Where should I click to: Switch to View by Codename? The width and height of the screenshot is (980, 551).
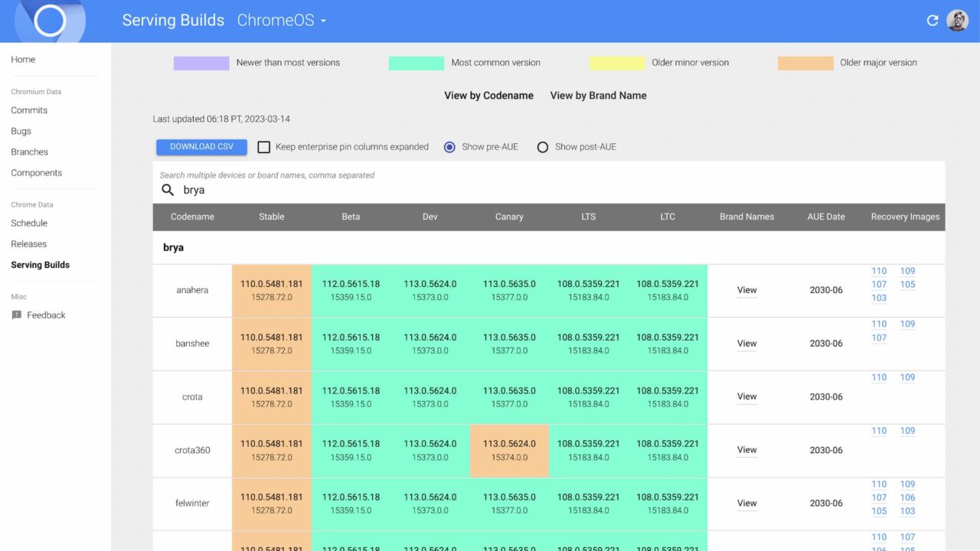pos(488,96)
